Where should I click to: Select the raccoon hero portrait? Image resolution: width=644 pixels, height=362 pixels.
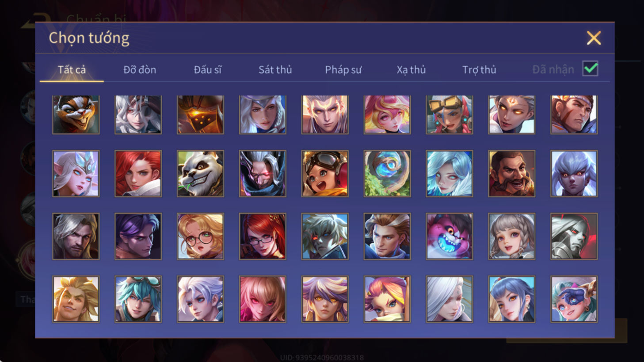[x=76, y=114]
